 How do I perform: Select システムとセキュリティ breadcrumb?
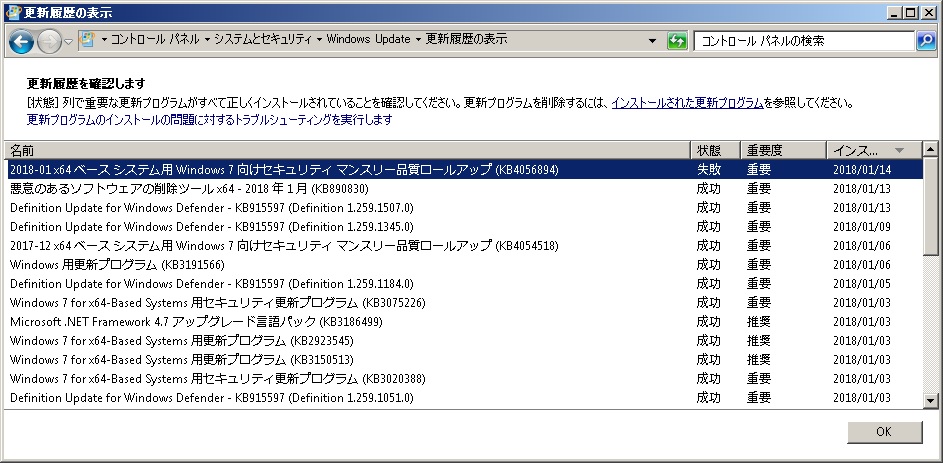pyautogui.click(x=263, y=40)
